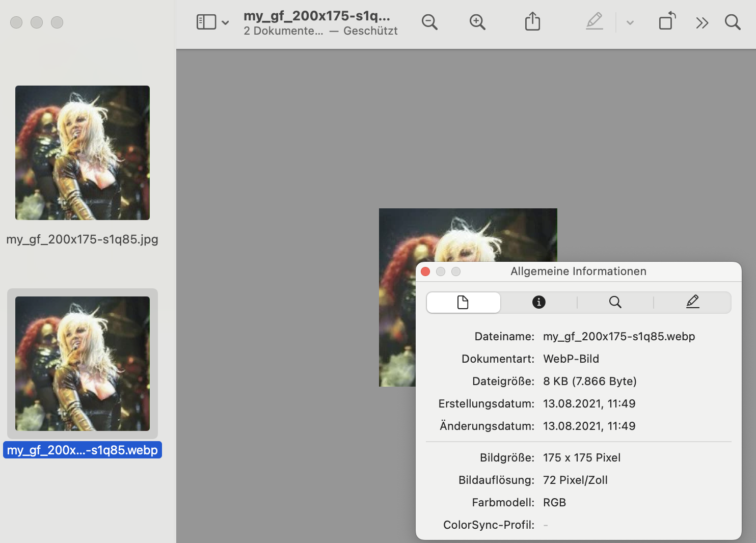
Task: Click the Änderungsdatum value 13.08.2021, 11:49
Action: click(589, 426)
